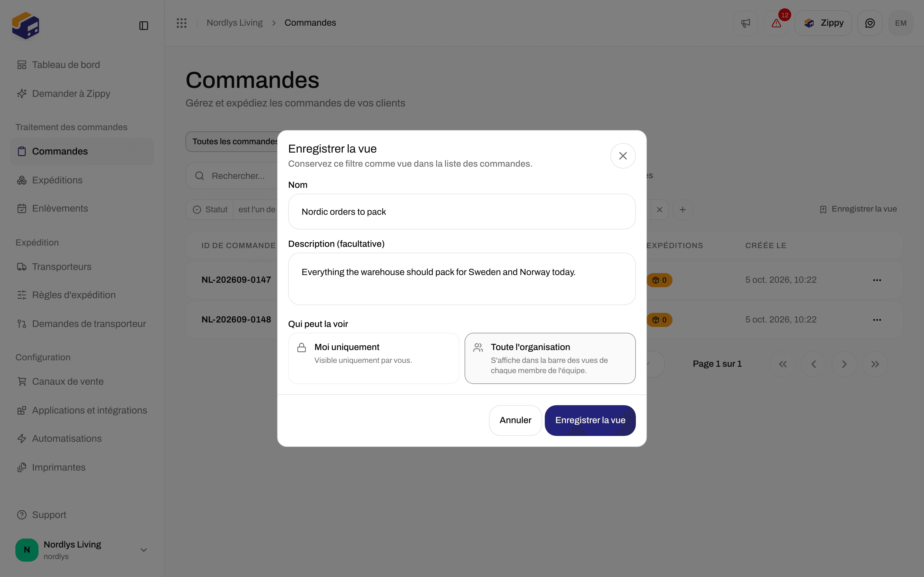924x577 pixels.
Task: Open the EM user avatar
Action: pos(901,23)
